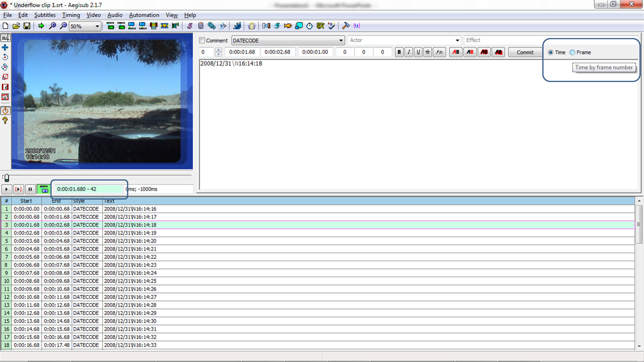Viewport: 644px width, 362px height.
Task: Open the Subtitles menu
Action: click(45, 15)
